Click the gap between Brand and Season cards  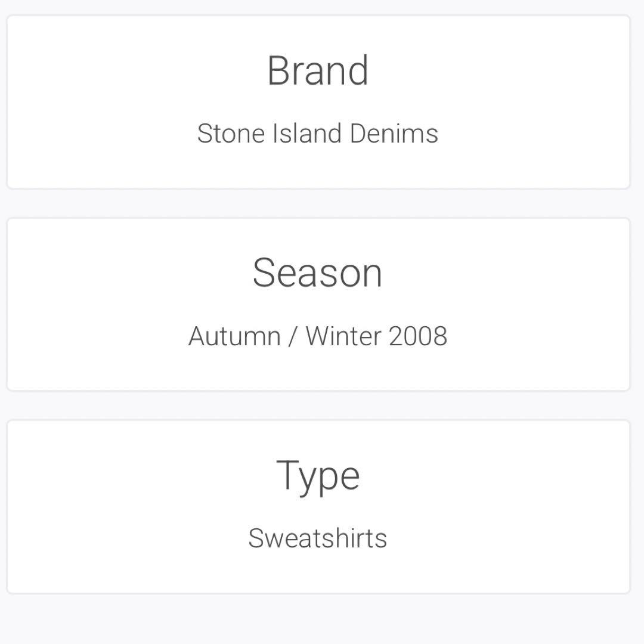pos(318,203)
